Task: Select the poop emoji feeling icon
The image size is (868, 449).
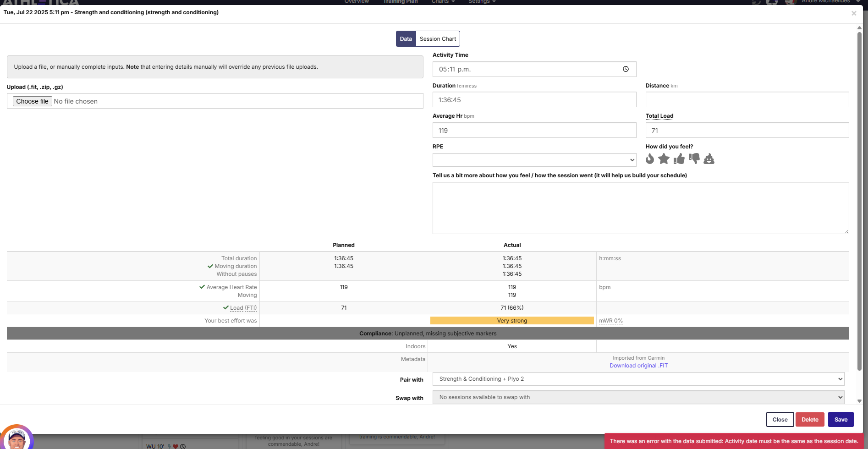Action: (x=709, y=159)
